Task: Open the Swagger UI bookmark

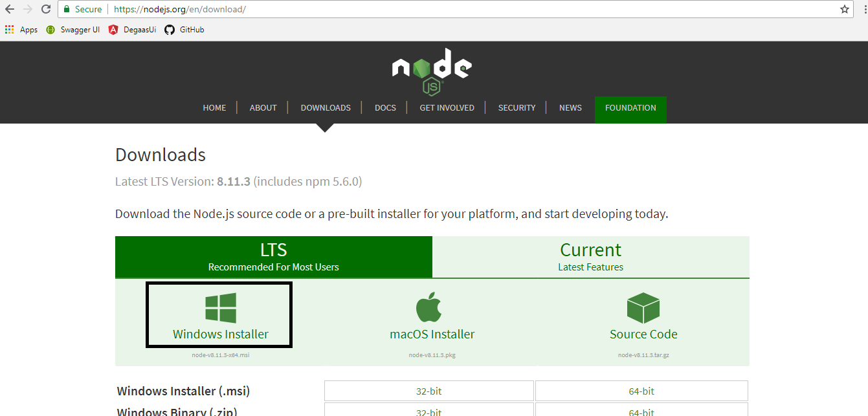Action: tap(73, 30)
